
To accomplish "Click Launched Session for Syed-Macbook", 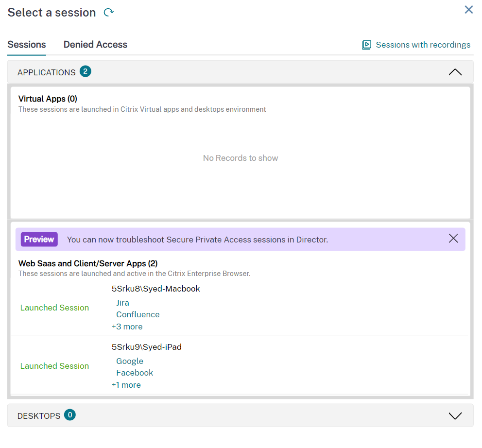I will 54,308.
